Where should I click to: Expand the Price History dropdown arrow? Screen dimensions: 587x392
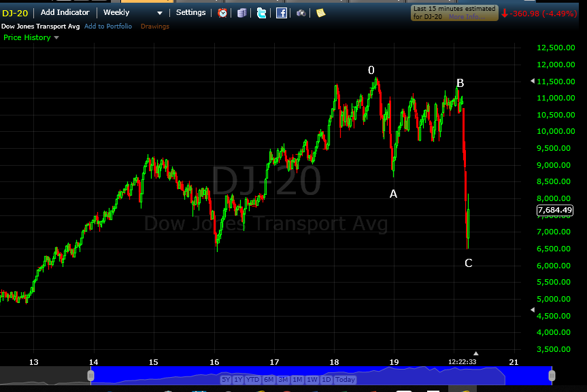[56, 37]
